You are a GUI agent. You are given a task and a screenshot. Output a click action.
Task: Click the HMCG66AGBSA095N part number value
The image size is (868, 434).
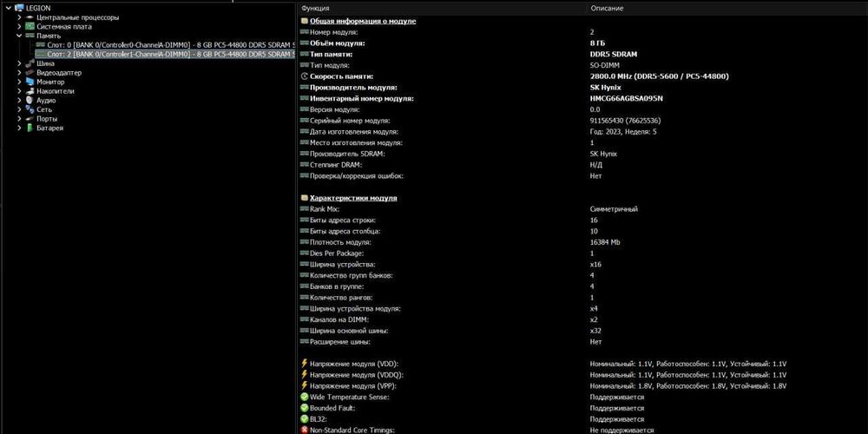pyautogui.click(x=626, y=99)
